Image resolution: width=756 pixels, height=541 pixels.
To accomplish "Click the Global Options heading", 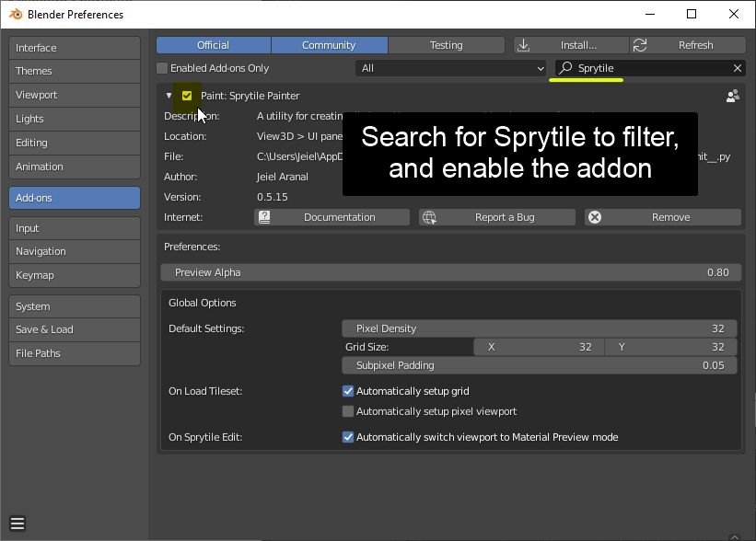I will [203, 303].
